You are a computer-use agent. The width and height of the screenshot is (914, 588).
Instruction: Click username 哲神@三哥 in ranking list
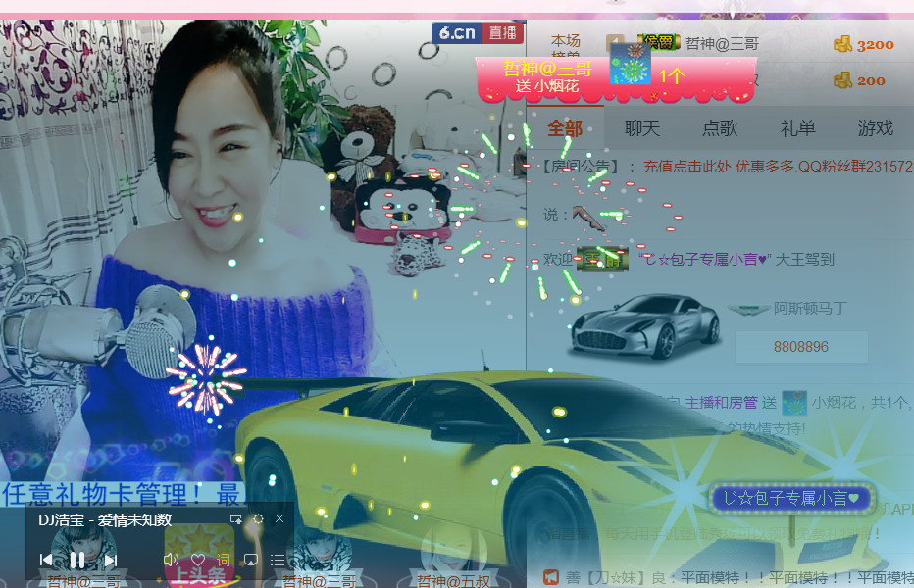722,44
